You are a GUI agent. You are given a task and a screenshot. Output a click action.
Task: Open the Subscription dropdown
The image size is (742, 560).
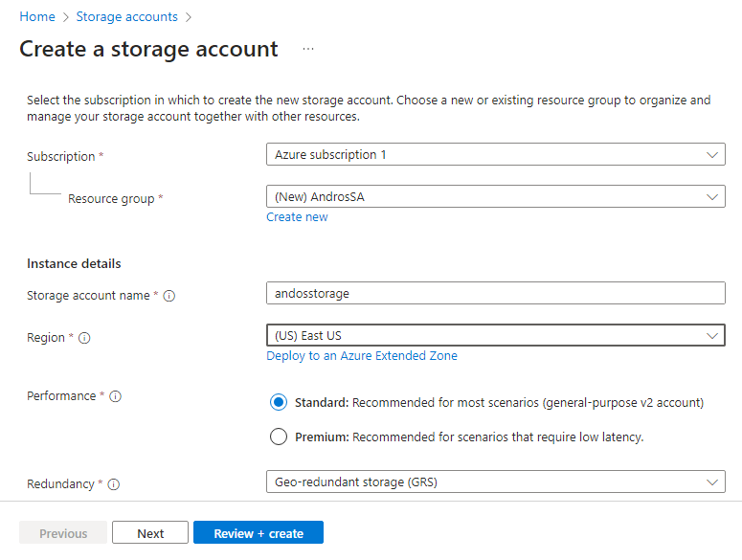coord(495,154)
